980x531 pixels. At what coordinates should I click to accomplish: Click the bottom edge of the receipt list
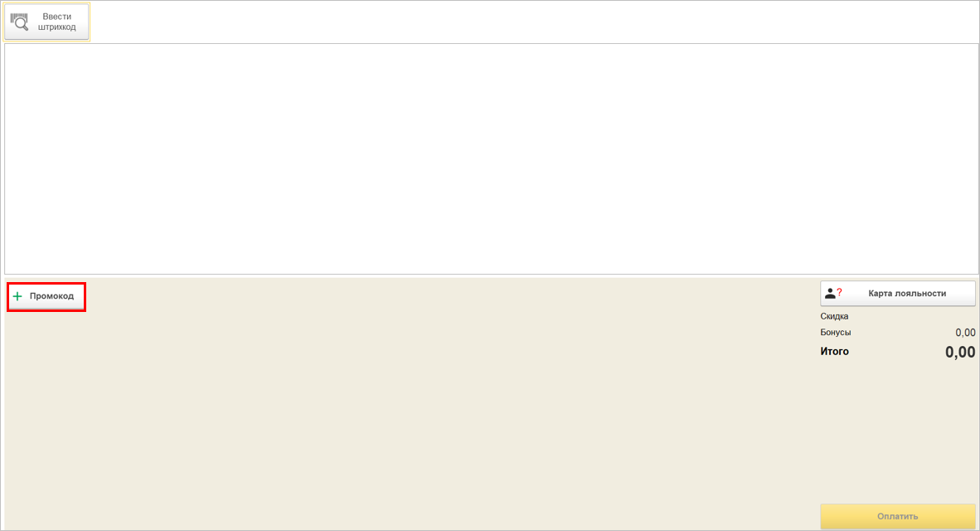(489, 272)
